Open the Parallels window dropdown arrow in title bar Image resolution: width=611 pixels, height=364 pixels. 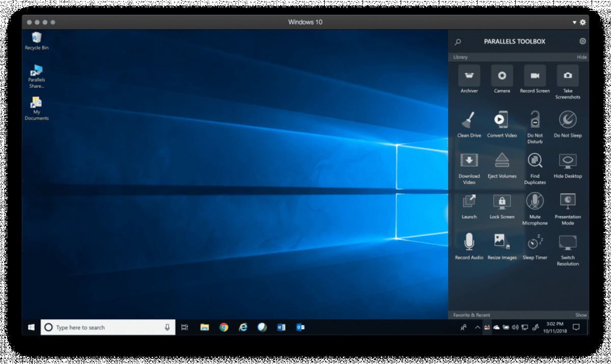[x=574, y=22]
